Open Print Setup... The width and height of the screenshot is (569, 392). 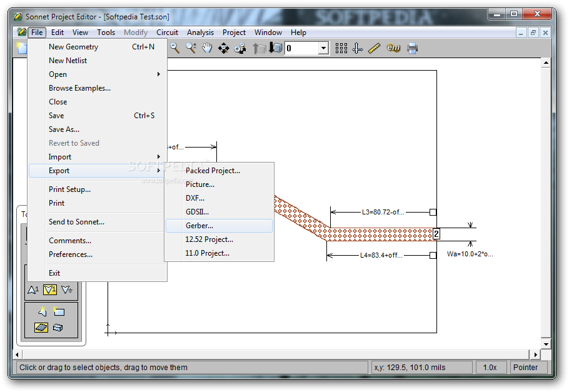(98, 189)
